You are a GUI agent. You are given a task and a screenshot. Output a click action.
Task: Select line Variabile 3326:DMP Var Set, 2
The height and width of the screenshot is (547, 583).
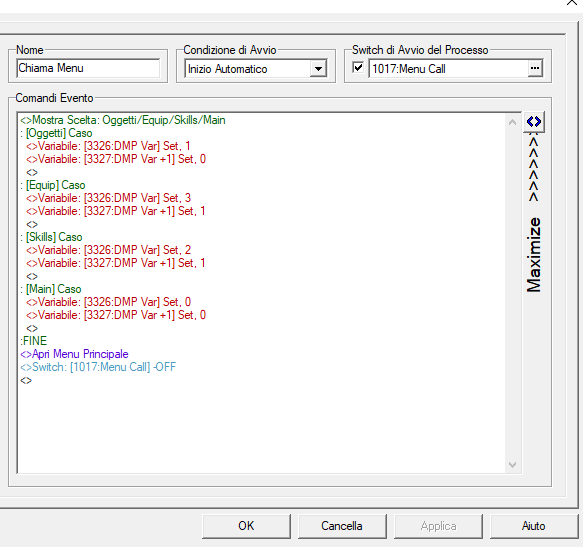109,250
